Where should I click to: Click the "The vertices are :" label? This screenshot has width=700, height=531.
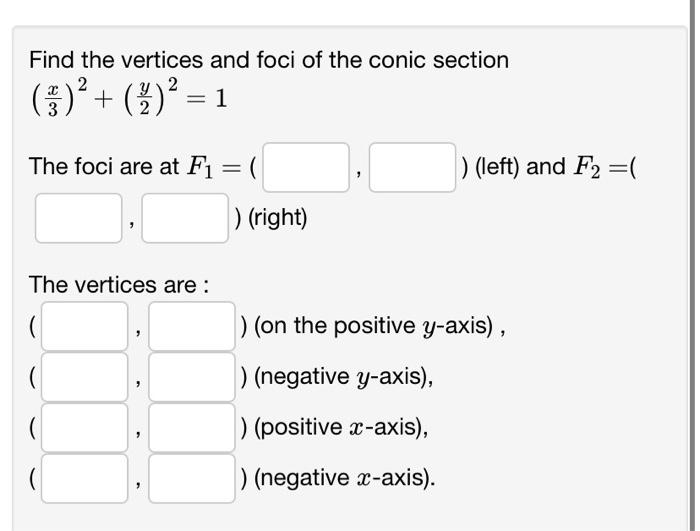click(x=119, y=285)
